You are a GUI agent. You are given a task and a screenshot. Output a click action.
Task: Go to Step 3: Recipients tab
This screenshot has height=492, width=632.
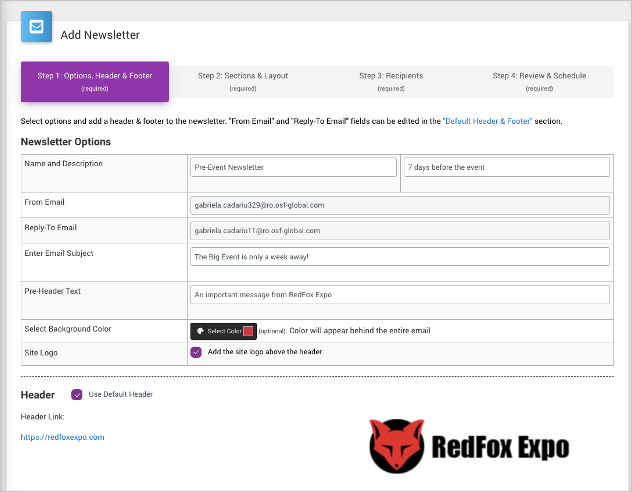pyautogui.click(x=391, y=81)
